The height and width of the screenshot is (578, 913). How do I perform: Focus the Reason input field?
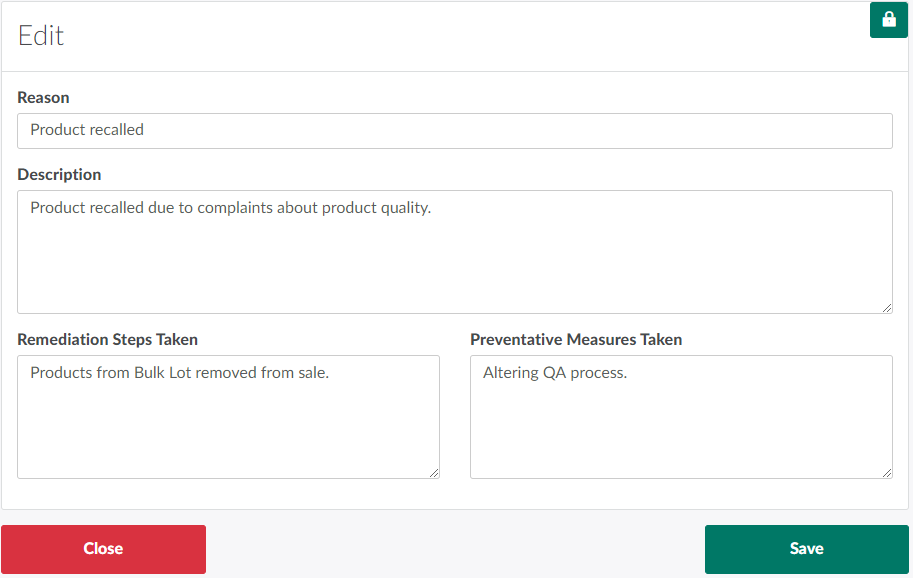pos(454,130)
